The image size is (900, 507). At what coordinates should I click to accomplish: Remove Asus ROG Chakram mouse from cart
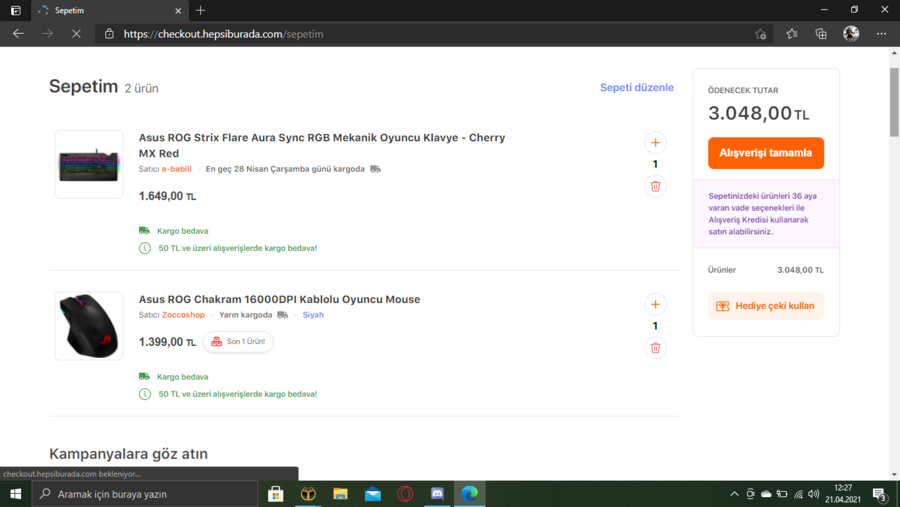[x=655, y=348]
